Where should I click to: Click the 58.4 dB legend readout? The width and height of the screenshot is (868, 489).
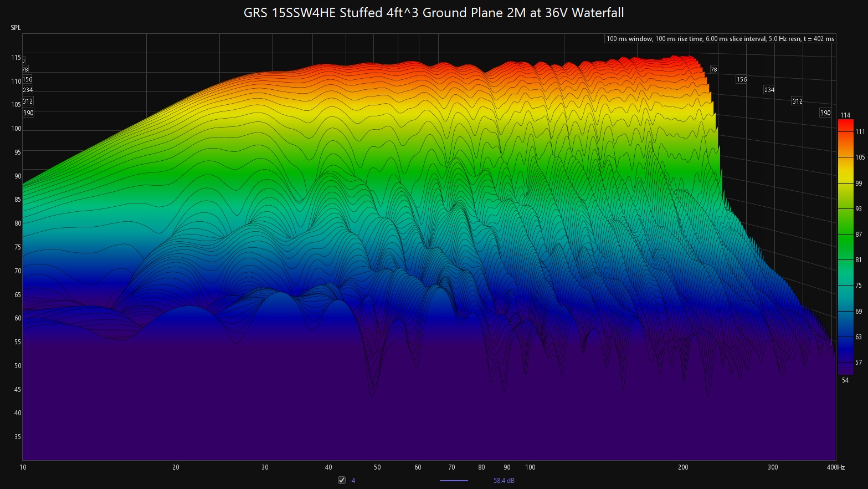pyautogui.click(x=504, y=481)
